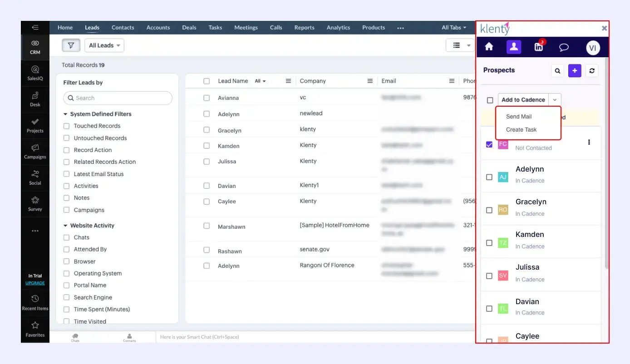Viewport: 630px width, 364px height.
Task: Click the Add to Cadence button
Action: pyautogui.click(x=523, y=100)
